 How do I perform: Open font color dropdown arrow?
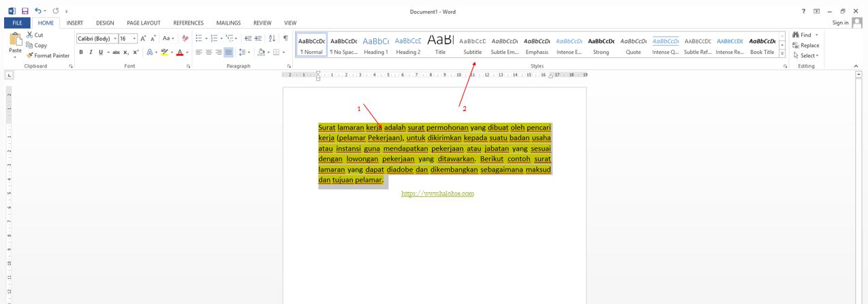click(x=187, y=52)
